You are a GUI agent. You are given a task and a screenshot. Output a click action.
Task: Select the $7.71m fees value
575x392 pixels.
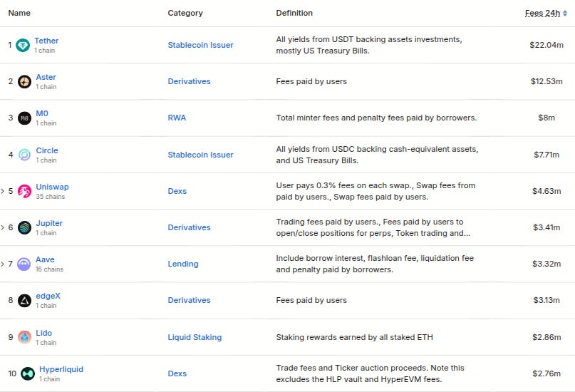(546, 155)
